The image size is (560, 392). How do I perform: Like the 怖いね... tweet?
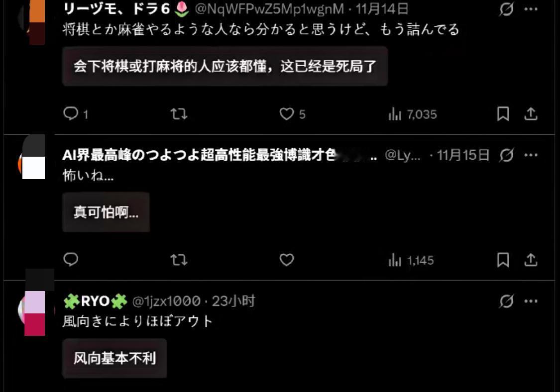286,260
